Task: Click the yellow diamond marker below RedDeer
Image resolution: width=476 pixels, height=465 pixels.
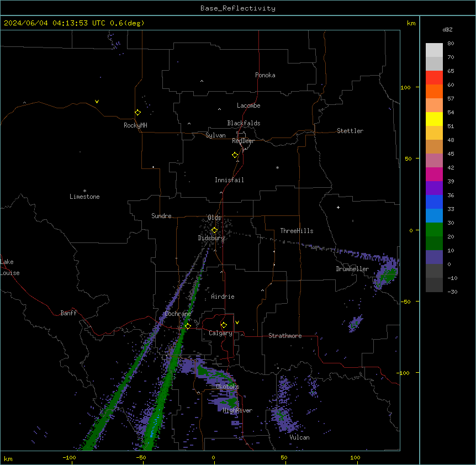Action: point(235,155)
